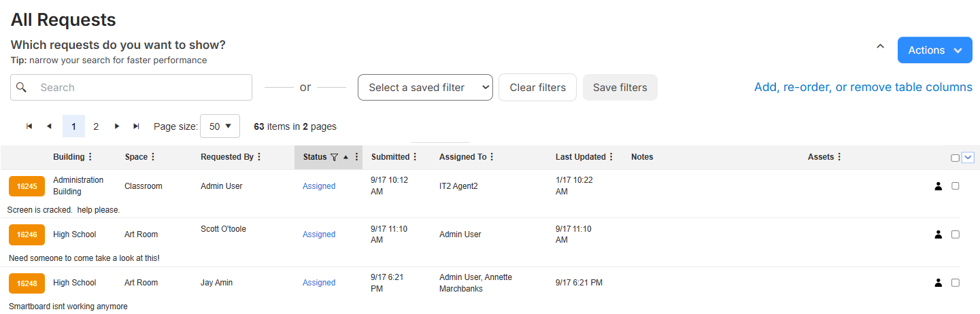
Task: Open Building column menu dots
Action: pos(90,157)
